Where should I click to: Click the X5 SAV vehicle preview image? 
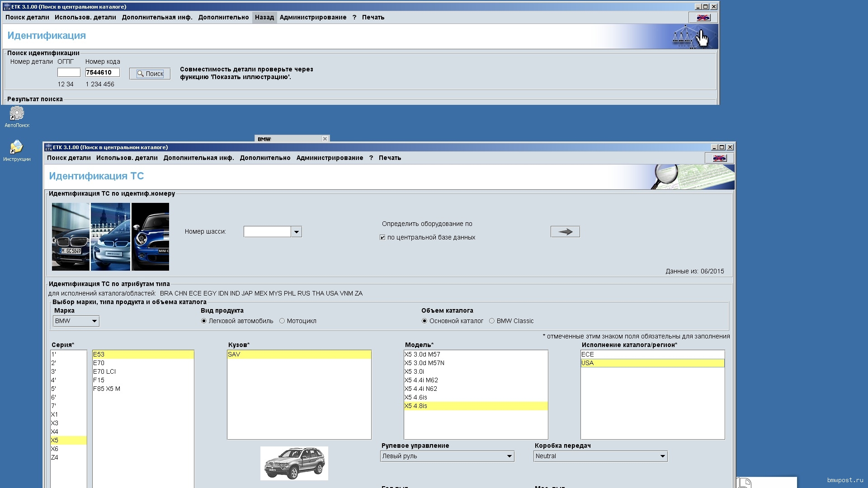[294, 463]
